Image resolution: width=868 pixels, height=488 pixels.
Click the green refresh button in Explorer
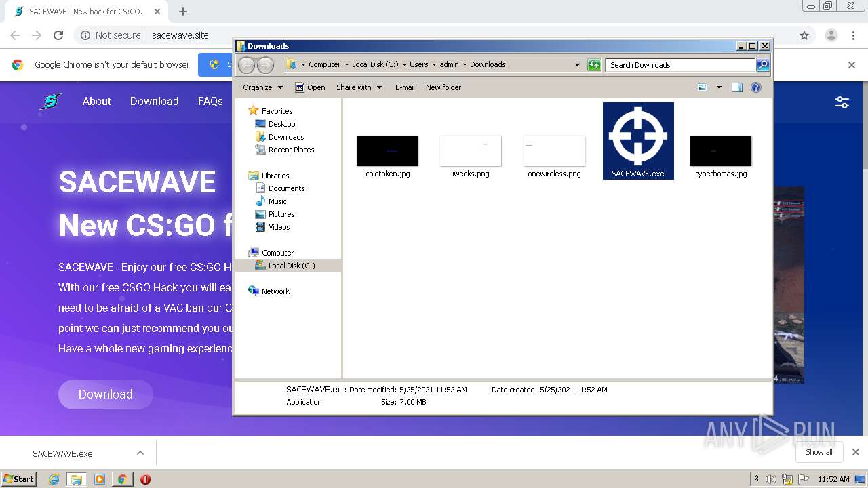tap(594, 65)
